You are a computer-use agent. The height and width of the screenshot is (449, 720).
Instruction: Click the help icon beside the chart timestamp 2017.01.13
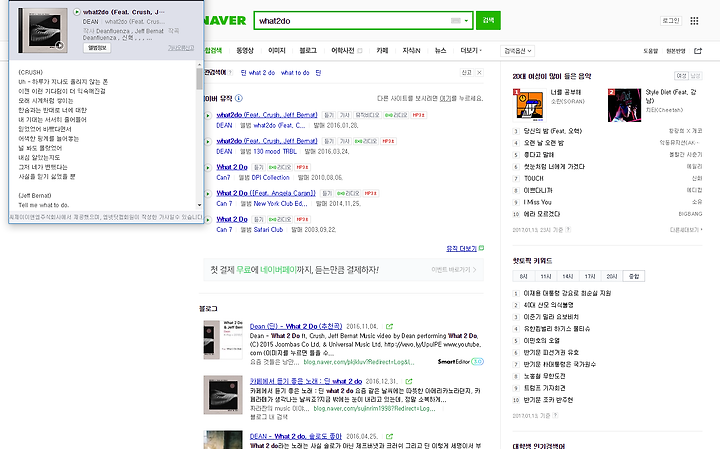point(568,230)
